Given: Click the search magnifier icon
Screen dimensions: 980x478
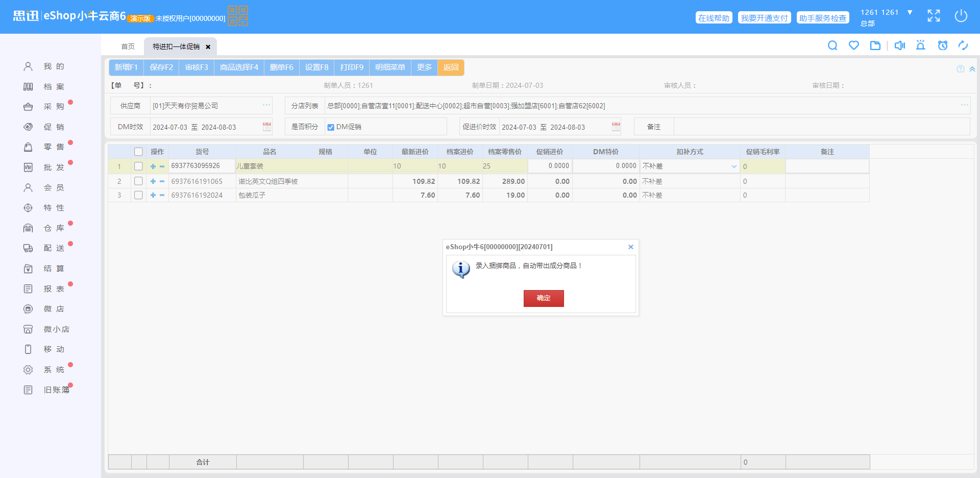Looking at the screenshot, I should coord(832,45).
